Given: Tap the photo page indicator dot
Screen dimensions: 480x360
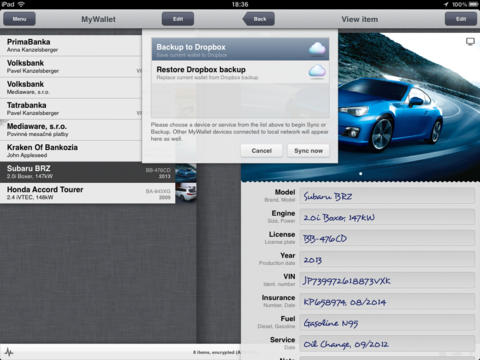Looking at the screenshot, I should [360, 174].
